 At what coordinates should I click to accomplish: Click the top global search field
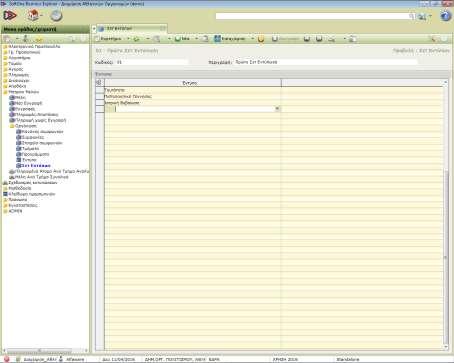[312, 16]
